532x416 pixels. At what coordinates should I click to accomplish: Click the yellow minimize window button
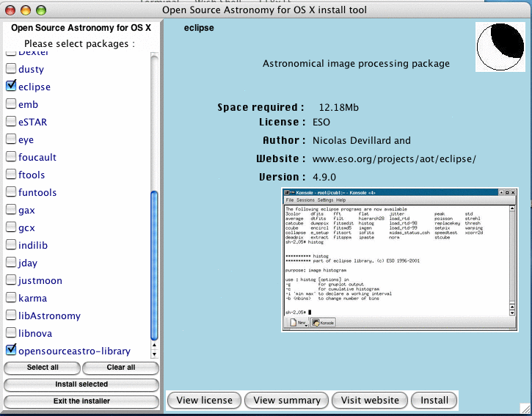[26, 10]
